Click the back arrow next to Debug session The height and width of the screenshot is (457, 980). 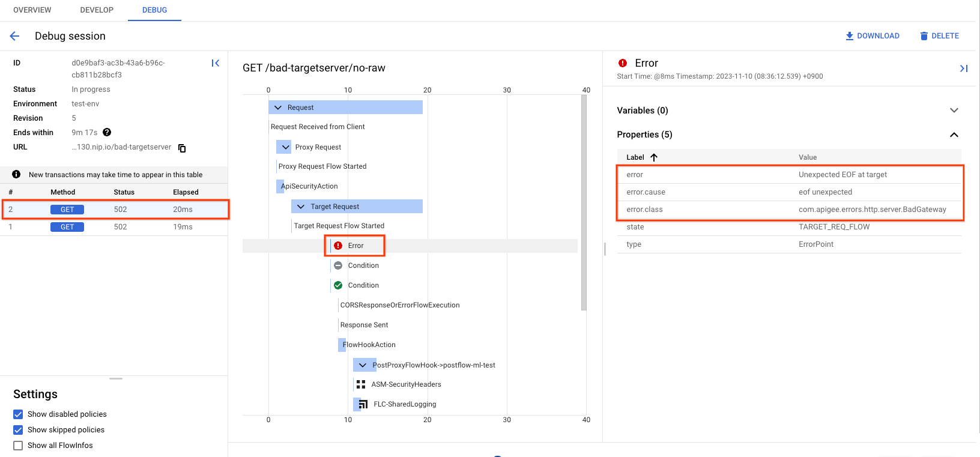pos(15,36)
